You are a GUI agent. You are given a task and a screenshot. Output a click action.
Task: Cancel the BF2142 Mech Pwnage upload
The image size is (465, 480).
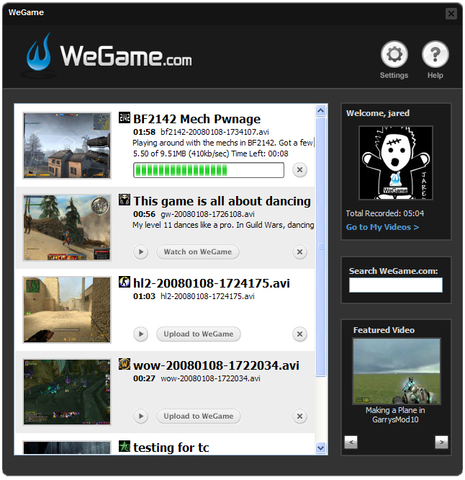pyautogui.click(x=300, y=170)
